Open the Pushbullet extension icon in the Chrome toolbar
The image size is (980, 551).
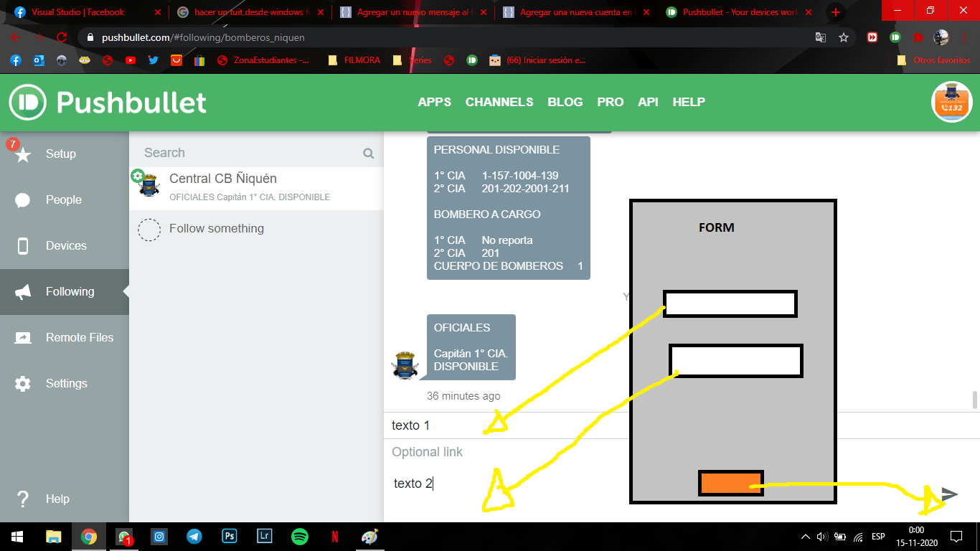click(x=895, y=37)
